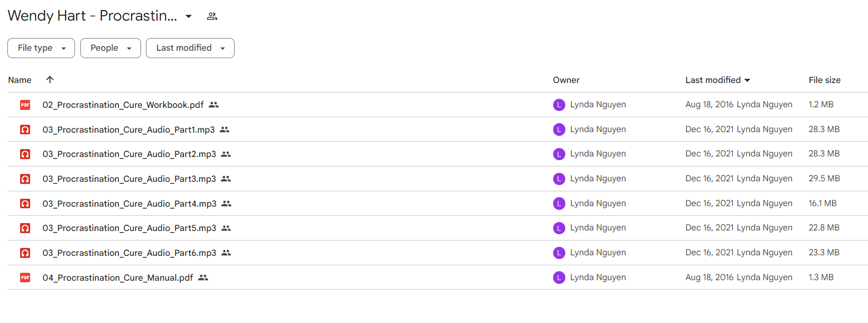Click 28.3 MB size in Audio_Part1 row
Image resolution: width=868 pixels, height=323 pixels.
[x=824, y=130]
